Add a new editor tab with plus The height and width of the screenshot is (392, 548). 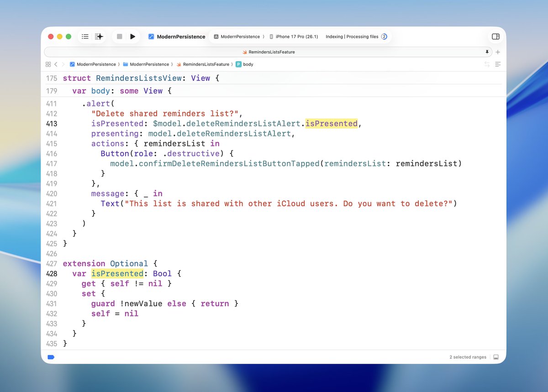(x=498, y=52)
